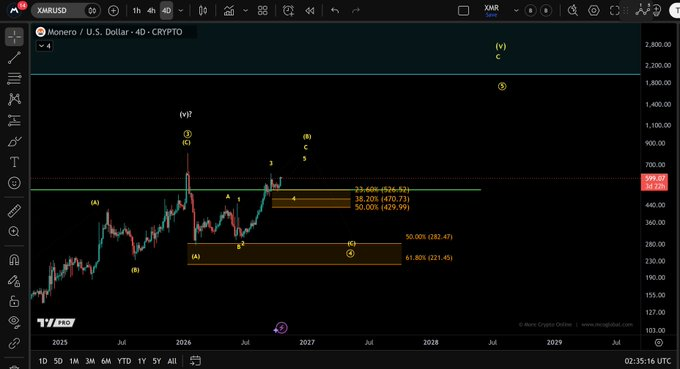Image resolution: width=680 pixels, height=369 pixels.
Task: Click the first circular B button
Action: 530,10
